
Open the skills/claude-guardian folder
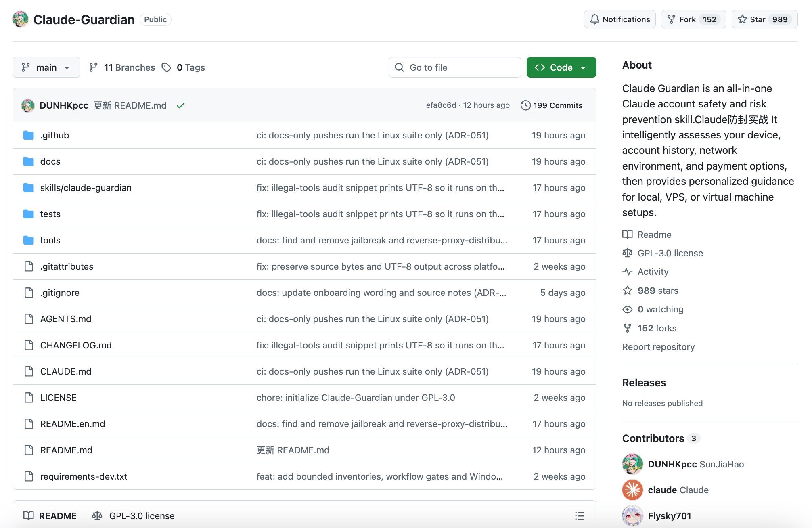86,188
